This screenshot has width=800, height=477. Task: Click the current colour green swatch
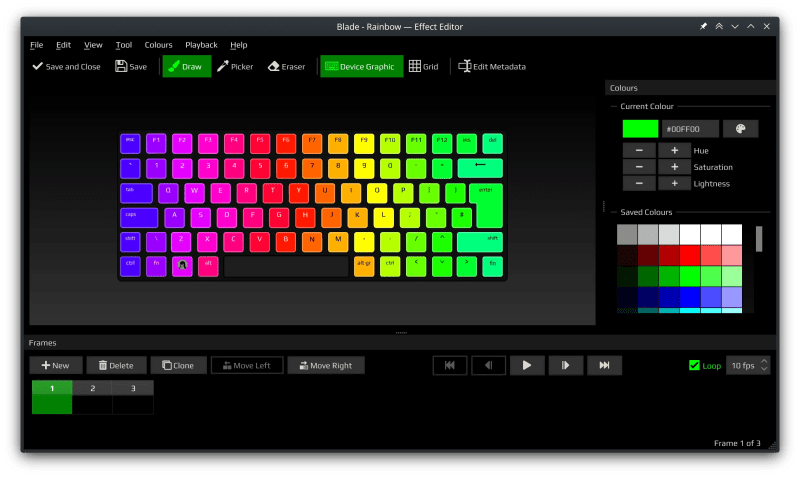click(x=640, y=129)
